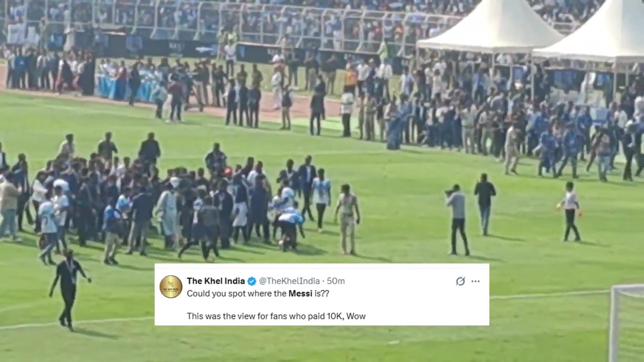Click the blue verified badge
The height and width of the screenshot is (362, 644).
point(252,281)
